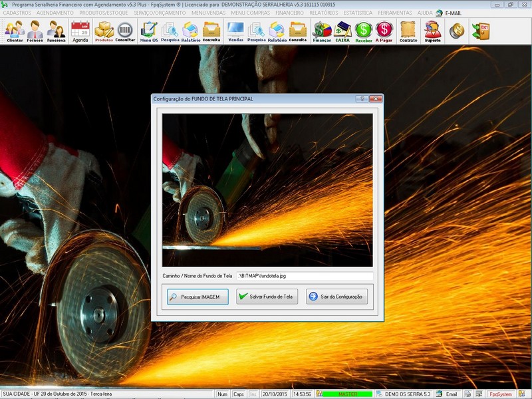The width and height of the screenshot is (532, 399).
Task: Click the printer icon in status bar
Action: [468, 394]
